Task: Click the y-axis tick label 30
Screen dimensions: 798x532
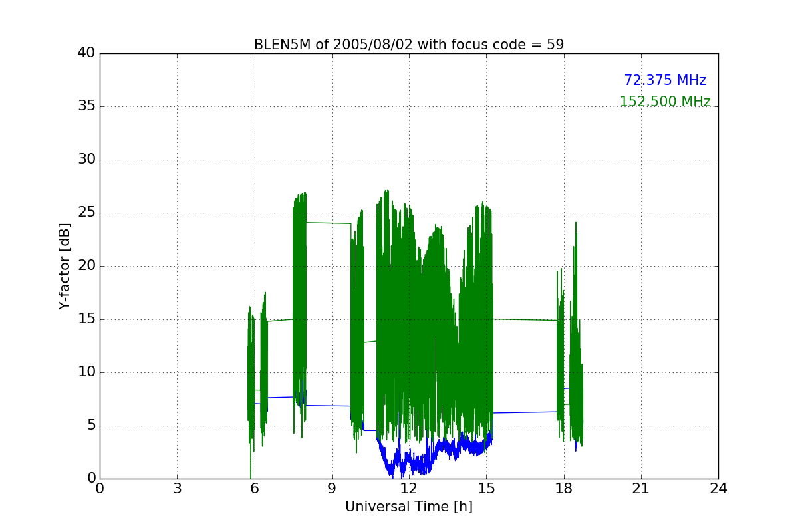Action: 86,160
